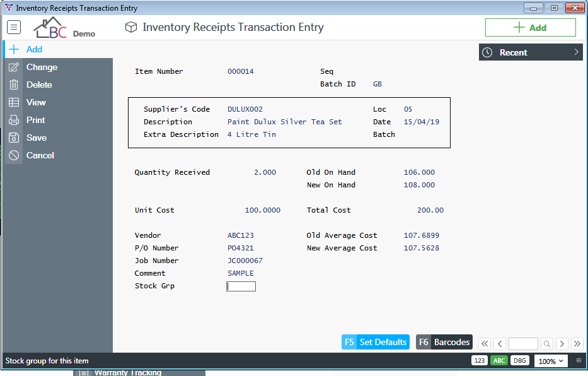Click the app icon in title bar

pyautogui.click(x=9, y=8)
